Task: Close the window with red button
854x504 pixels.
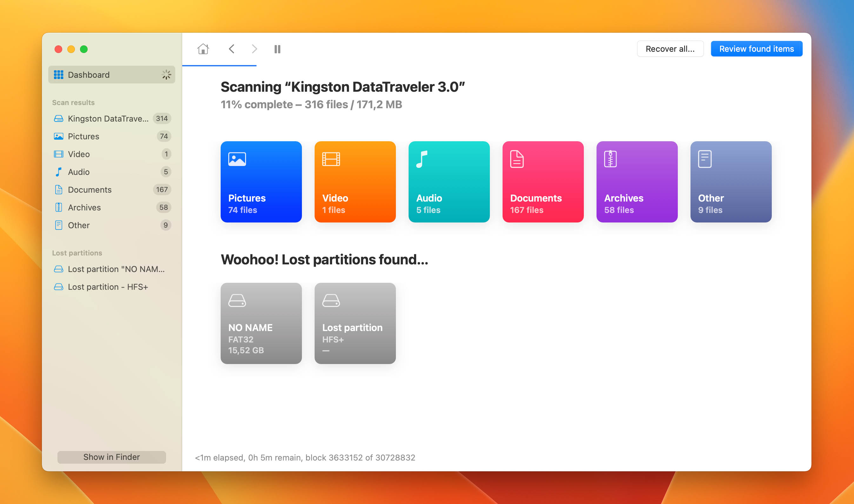Action: (58, 49)
